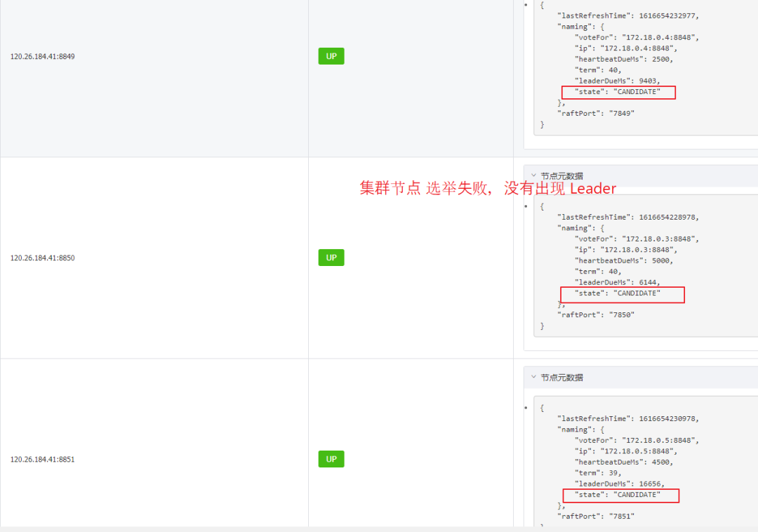Image resolution: width=758 pixels, height=532 pixels.
Task: Click the voteFor "172.18.0.3:8848" line
Action: click(637, 239)
